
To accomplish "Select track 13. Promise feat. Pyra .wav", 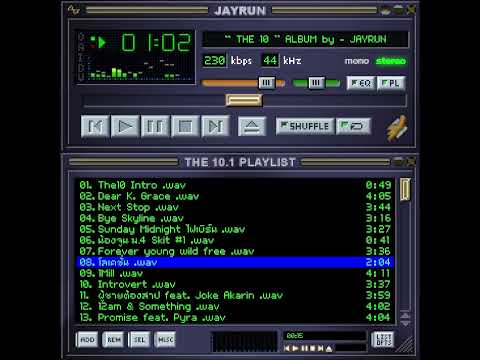I will click(235, 317).
